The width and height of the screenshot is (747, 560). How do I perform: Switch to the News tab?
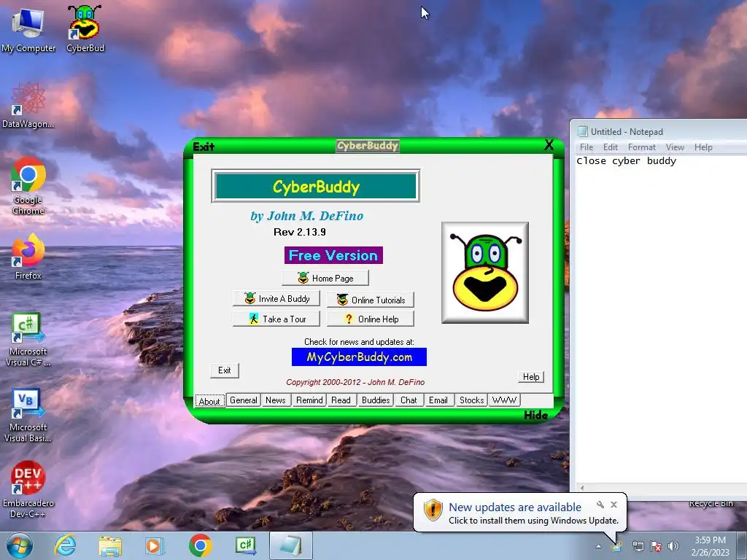(275, 400)
